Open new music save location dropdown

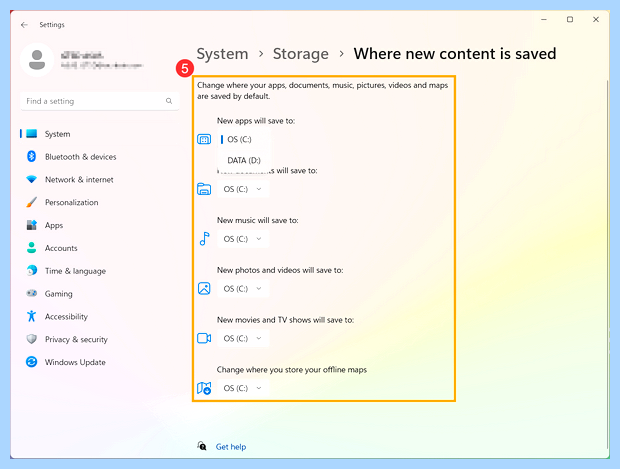243,239
